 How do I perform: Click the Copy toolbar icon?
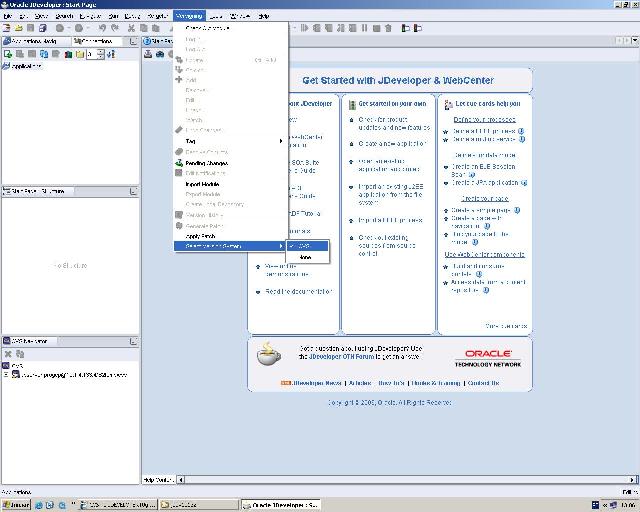click(144, 28)
